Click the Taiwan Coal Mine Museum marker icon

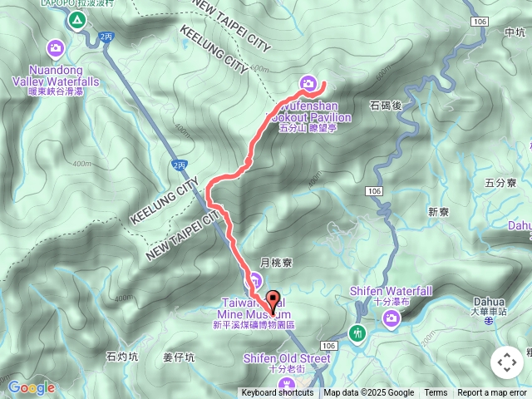[255, 281]
